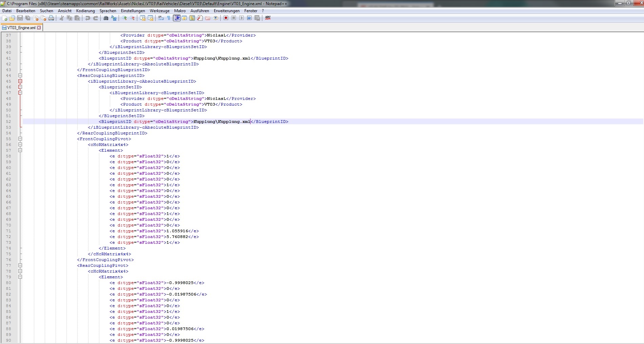Open the Erweiterungen menu
The image size is (644, 344).
click(226, 11)
